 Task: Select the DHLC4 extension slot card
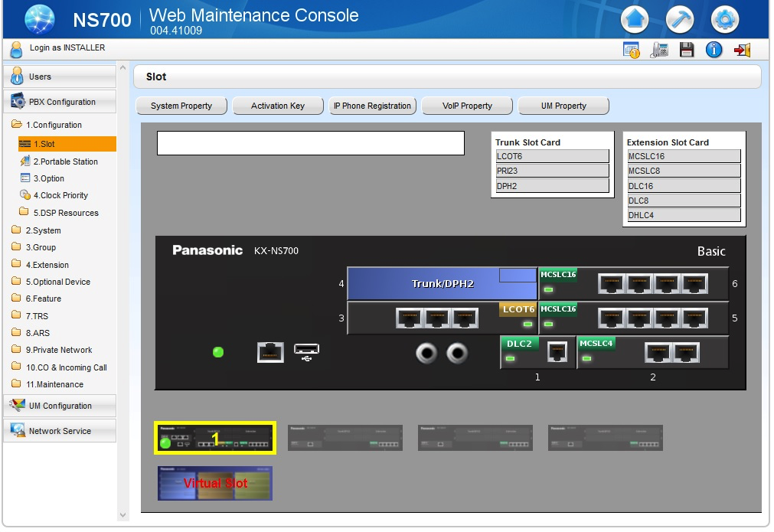coord(684,215)
